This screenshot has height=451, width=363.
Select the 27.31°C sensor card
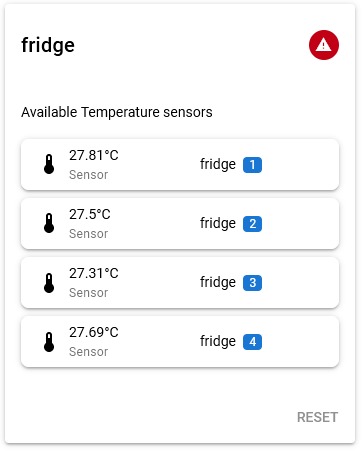pos(180,283)
